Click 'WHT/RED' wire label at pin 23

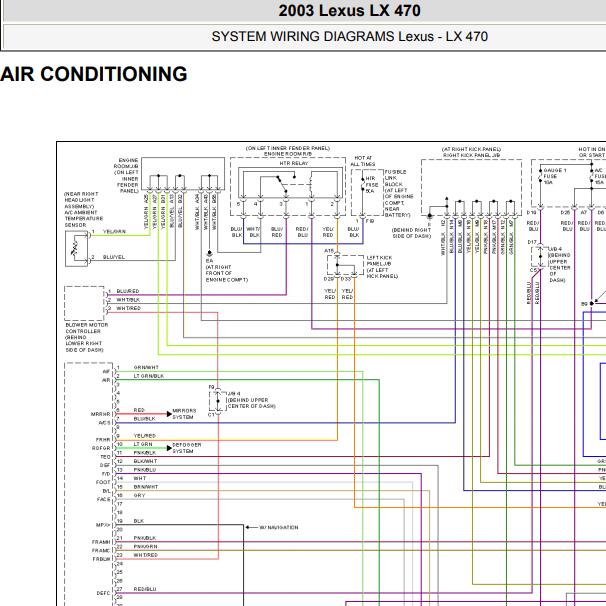(x=145, y=555)
